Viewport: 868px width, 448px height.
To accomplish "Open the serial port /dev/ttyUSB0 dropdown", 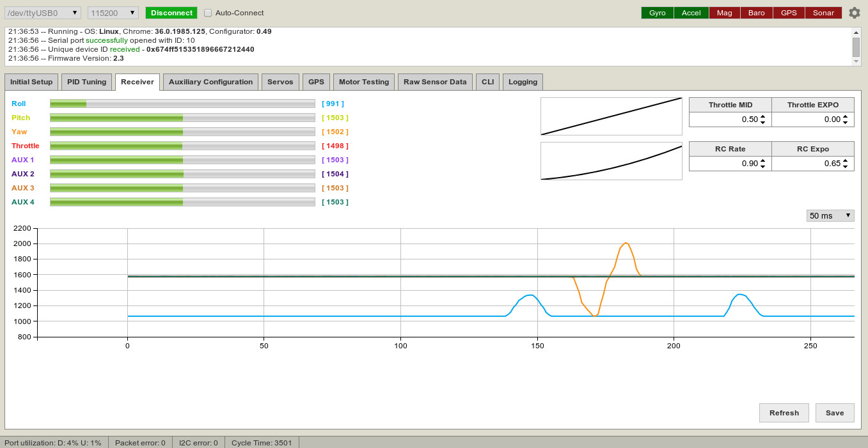I will pyautogui.click(x=43, y=13).
